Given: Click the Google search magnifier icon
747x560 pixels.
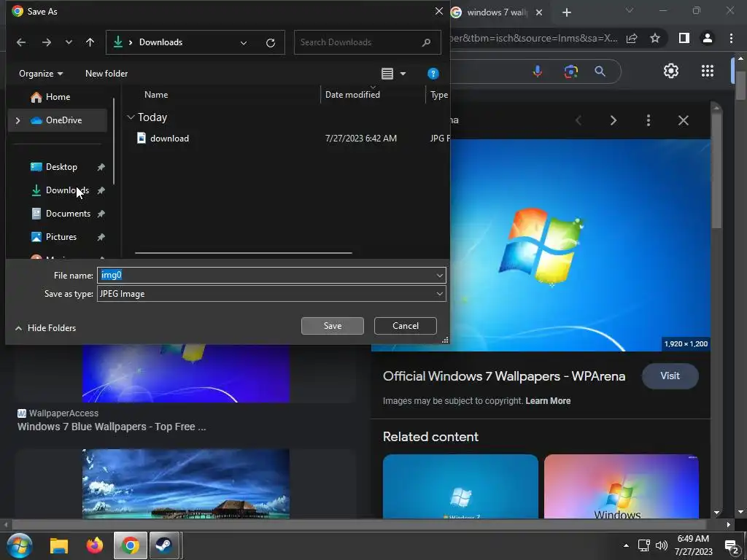Looking at the screenshot, I should [600, 71].
